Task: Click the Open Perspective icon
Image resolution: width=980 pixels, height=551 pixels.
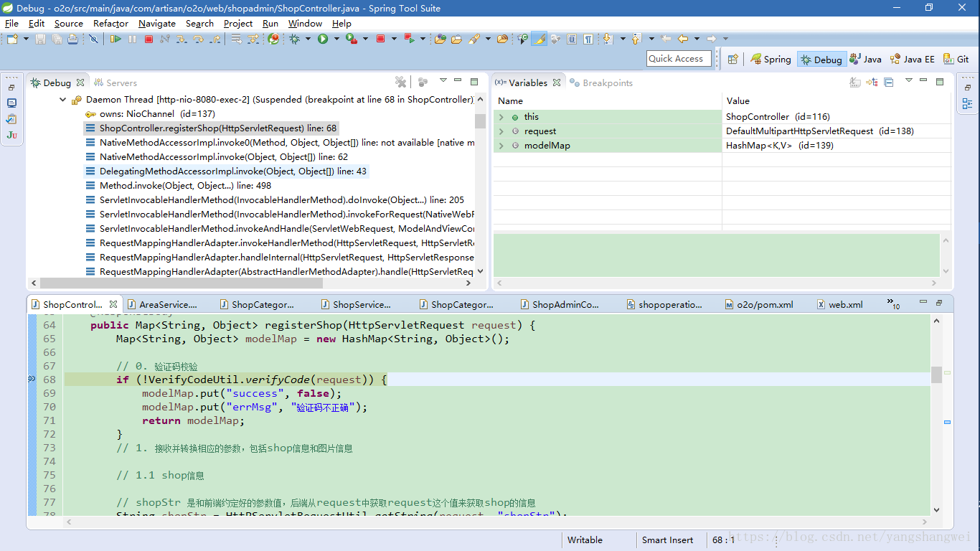Action: point(732,60)
